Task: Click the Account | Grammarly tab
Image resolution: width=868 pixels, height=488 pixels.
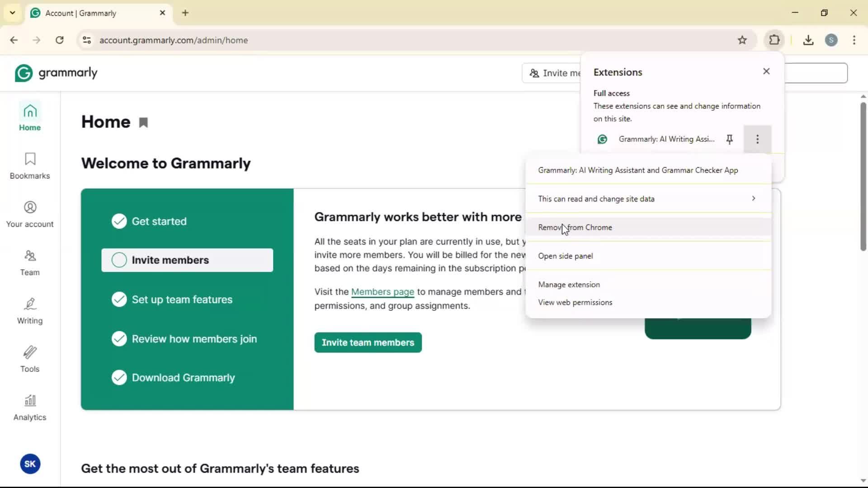Action: click(99, 13)
